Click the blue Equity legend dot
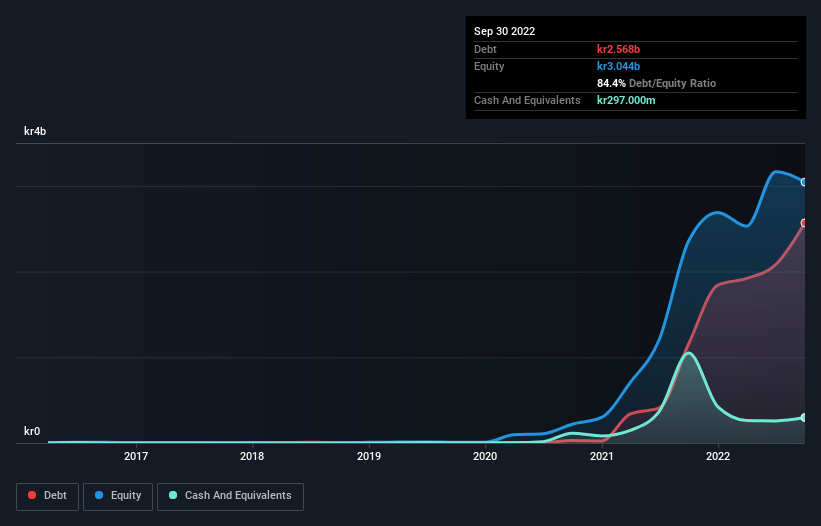 coord(99,495)
